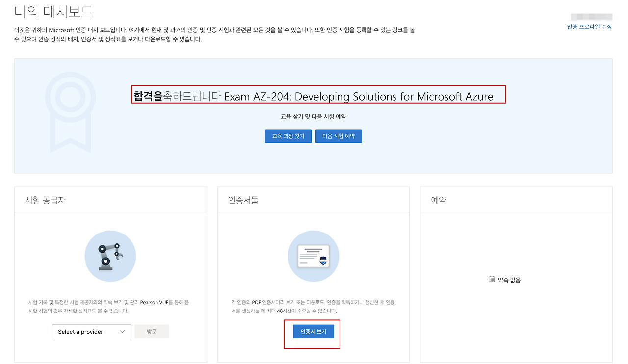This screenshot has width=628, height=364.
Task: Expand the Select a provider dropdown
Action: (91, 332)
